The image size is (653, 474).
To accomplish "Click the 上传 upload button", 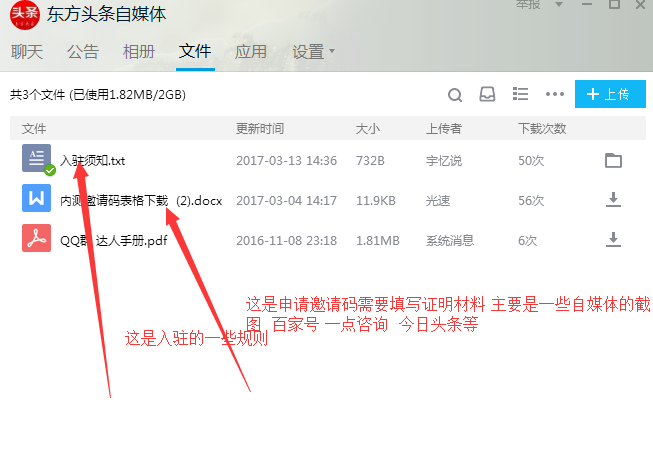I will [x=610, y=94].
